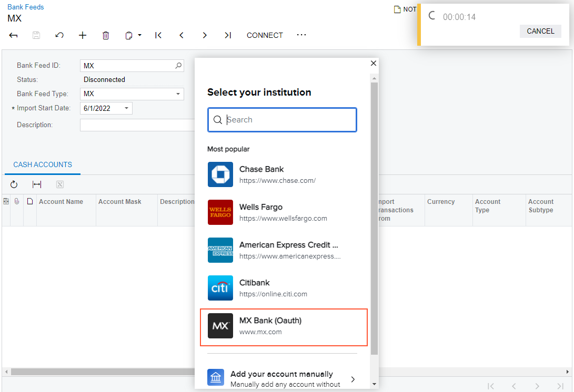Click the CONNECT button
The image size is (574, 392).
265,35
